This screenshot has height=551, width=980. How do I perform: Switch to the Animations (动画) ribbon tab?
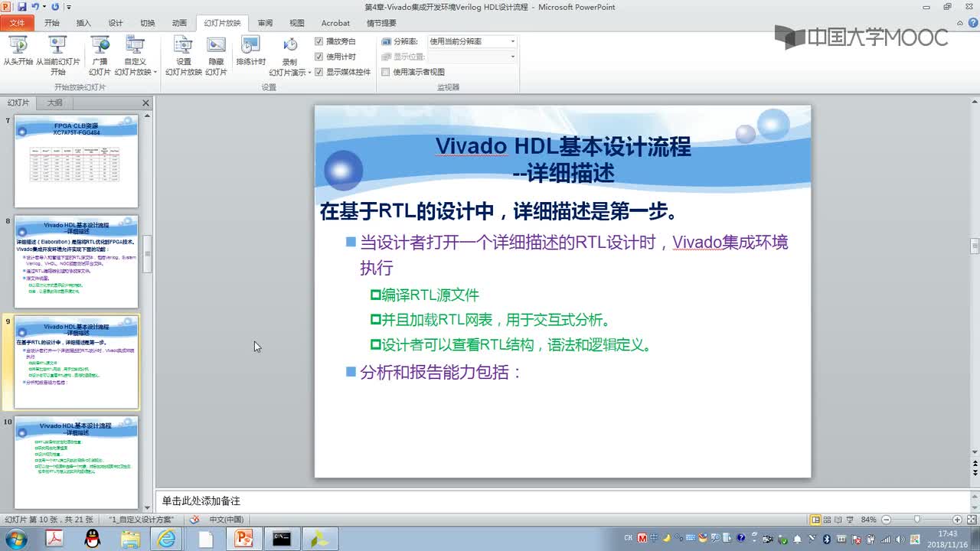[179, 23]
